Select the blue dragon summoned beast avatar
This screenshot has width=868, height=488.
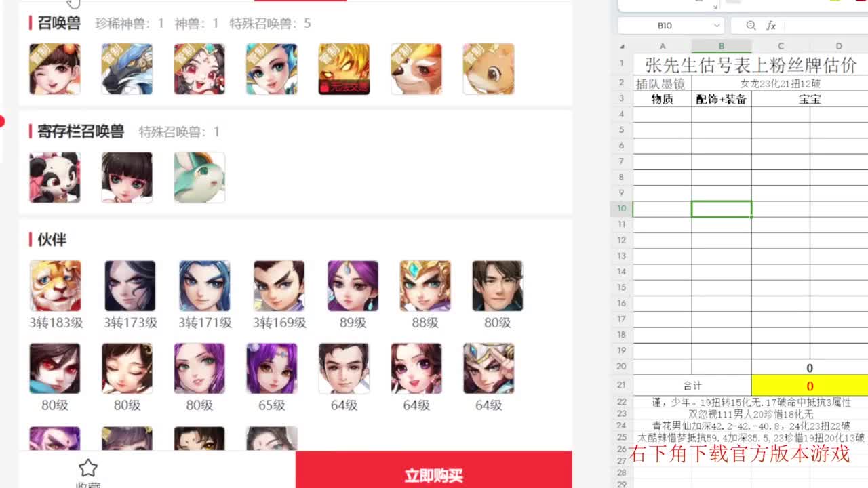coord(127,69)
